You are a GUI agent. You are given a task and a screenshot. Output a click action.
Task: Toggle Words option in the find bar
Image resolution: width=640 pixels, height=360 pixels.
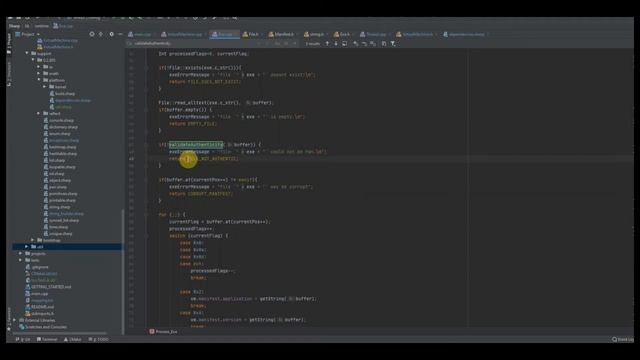286,43
